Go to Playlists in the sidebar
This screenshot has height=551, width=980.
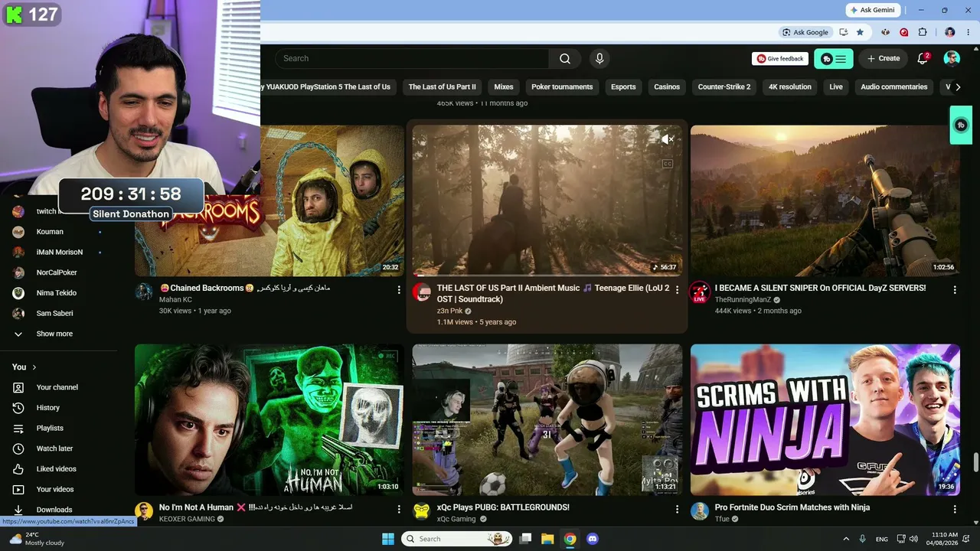(50, 429)
